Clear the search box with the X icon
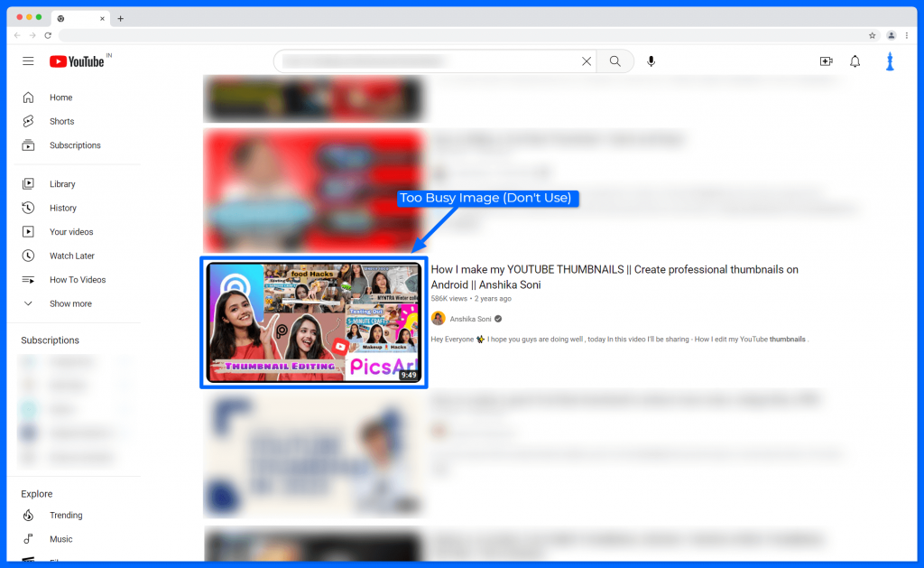Viewport: 924px width, 568px height. tap(587, 61)
